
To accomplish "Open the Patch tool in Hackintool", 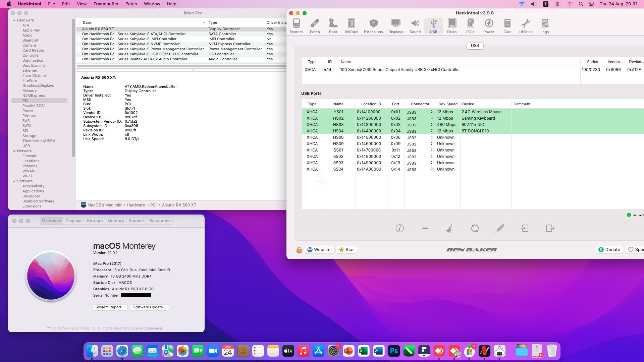I will (x=315, y=26).
